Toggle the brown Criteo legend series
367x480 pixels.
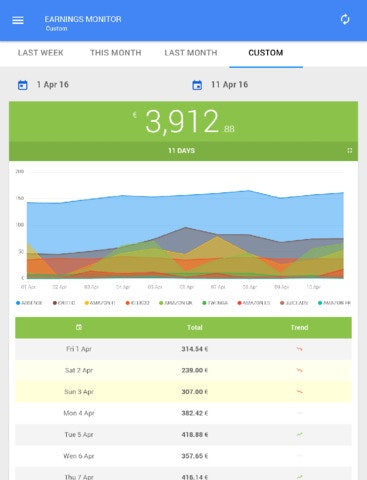(64, 303)
